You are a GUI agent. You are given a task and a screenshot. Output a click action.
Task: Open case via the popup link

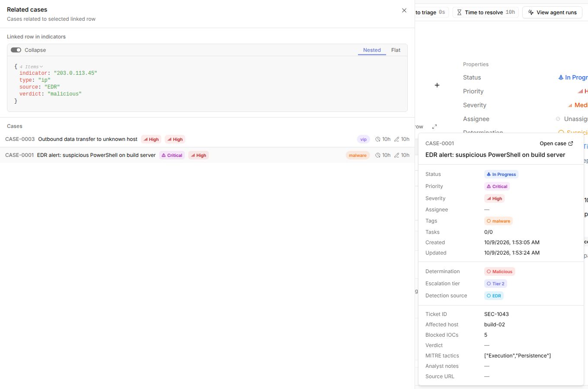point(556,143)
